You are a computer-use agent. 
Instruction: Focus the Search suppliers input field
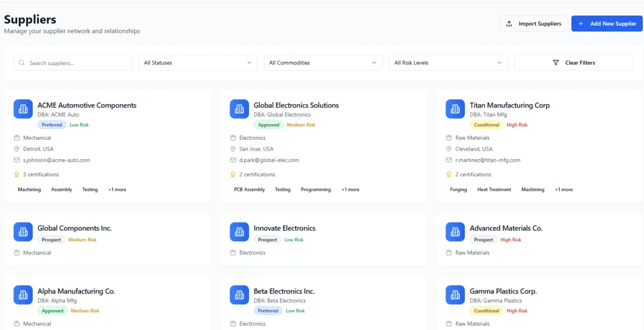[73, 63]
